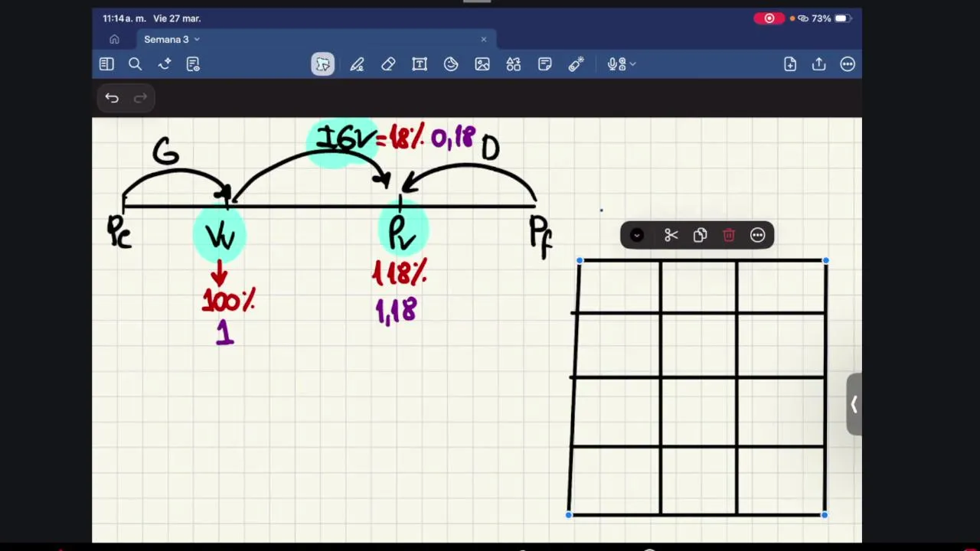Viewport: 980px width, 551px height.
Task: Click the bottom-right selection handle of table
Action: [825, 515]
